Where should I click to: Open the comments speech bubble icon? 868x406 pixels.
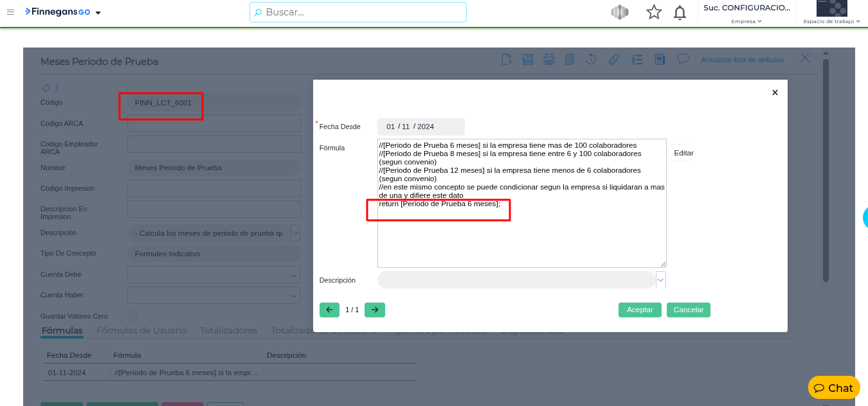click(x=683, y=59)
